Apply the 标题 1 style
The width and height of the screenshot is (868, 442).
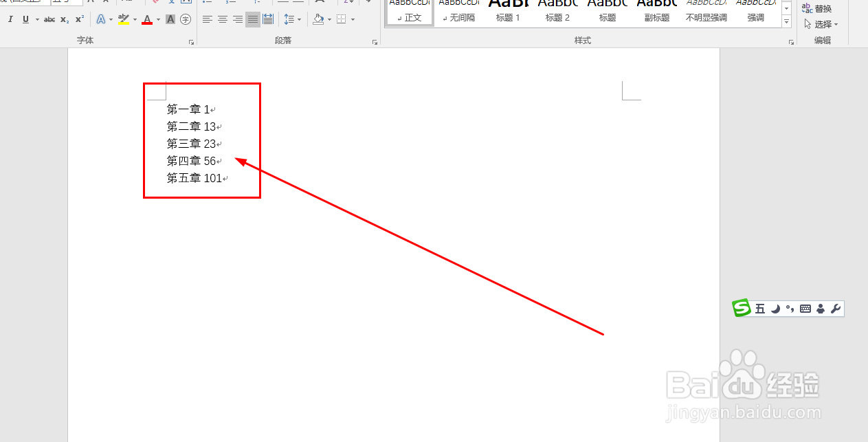pyautogui.click(x=509, y=12)
